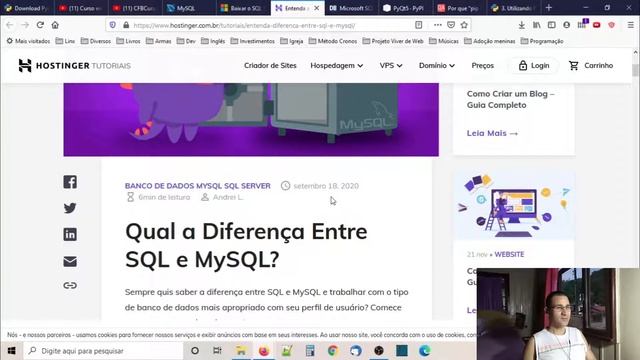Switch to Por que tab
640x360 pixels.
460,8
